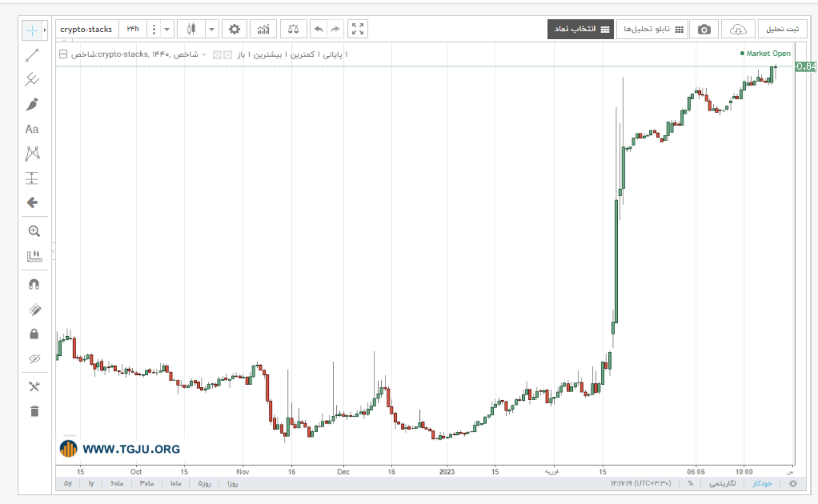Select the ruler measure tool
The width and height of the screenshot is (818, 504).
[34, 256]
